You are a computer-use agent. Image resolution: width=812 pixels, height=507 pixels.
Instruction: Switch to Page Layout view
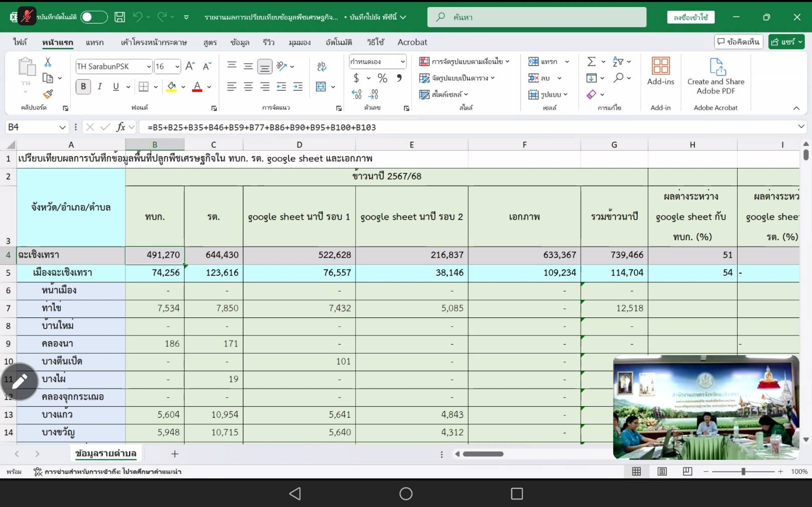pos(662,471)
